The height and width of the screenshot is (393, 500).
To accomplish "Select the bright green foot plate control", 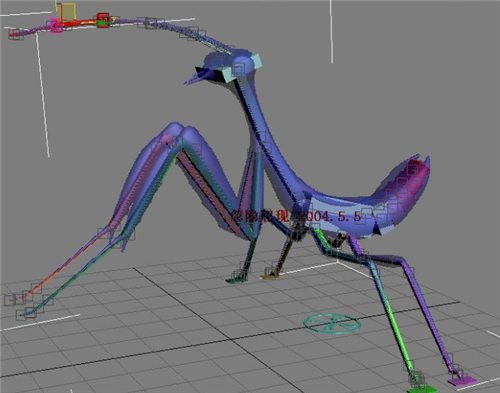I will tap(421, 389).
